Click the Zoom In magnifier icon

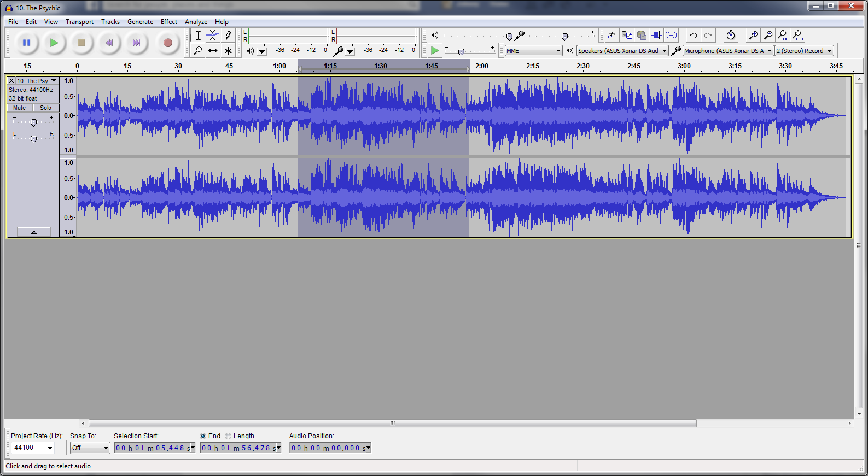pos(753,35)
